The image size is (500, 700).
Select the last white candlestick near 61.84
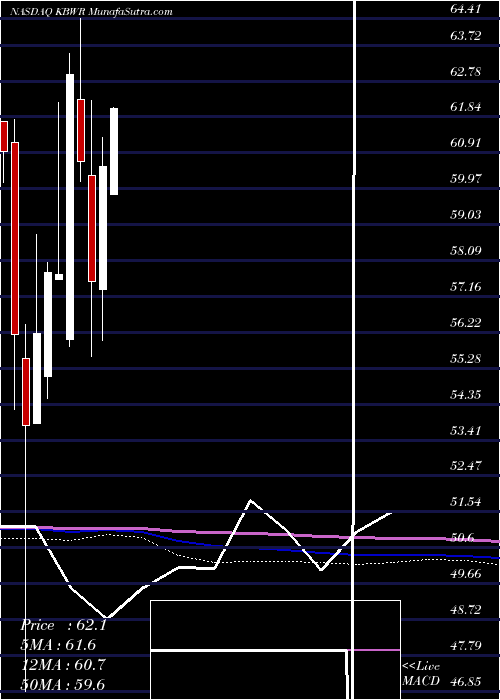pyautogui.click(x=114, y=151)
